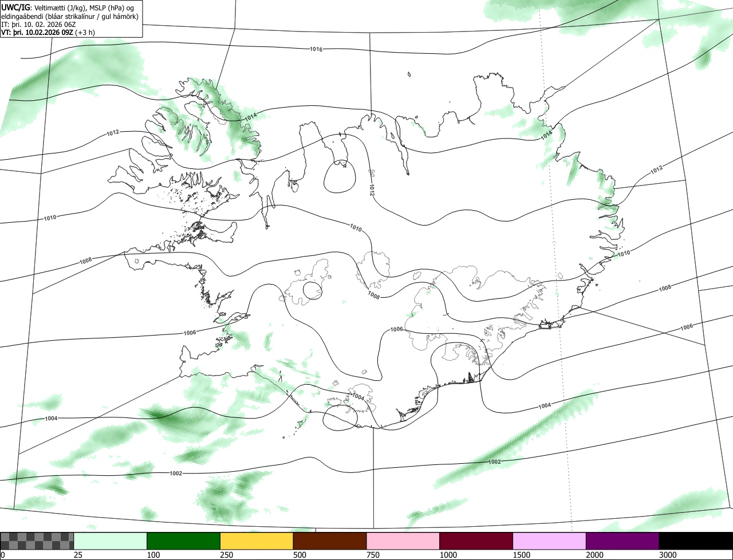The image size is (733, 560).
Task: Click the legend value label 250
Action: click(227, 555)
